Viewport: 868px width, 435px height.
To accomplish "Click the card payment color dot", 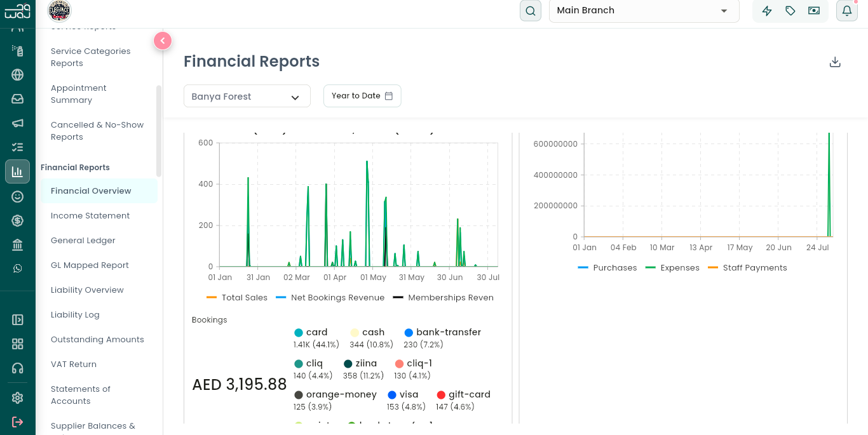I will [x=299, y=333].
